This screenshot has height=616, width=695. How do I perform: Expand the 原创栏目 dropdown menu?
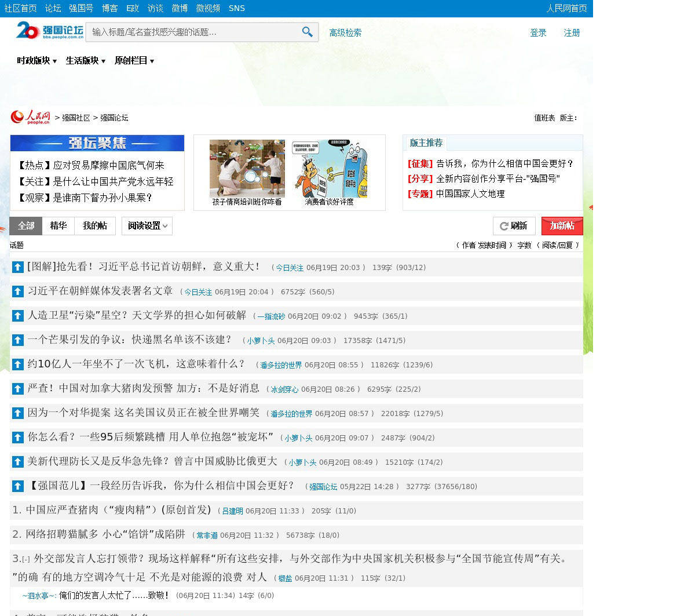click(x=134, y=61)
